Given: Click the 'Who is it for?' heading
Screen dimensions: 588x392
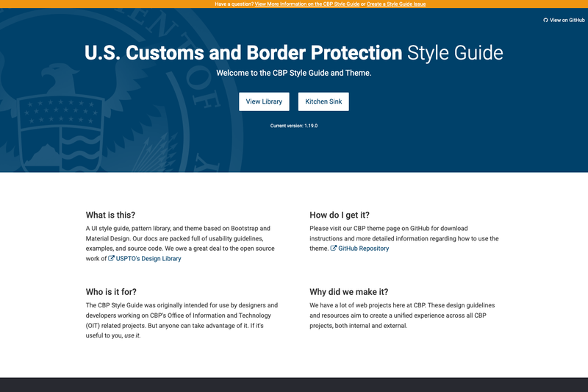Looking at the screenshot, I should (111, 292).
